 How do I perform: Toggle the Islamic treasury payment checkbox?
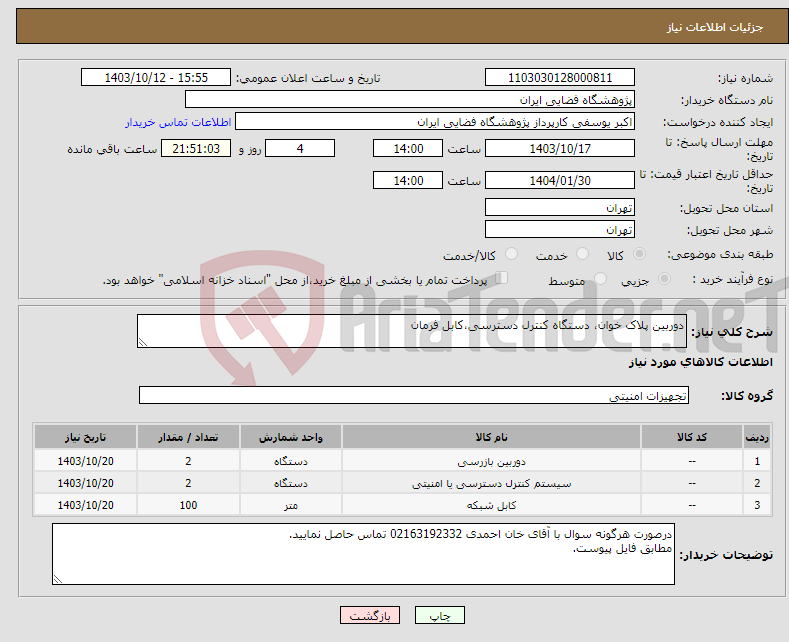pyautogui.click(x=501, y=278)
